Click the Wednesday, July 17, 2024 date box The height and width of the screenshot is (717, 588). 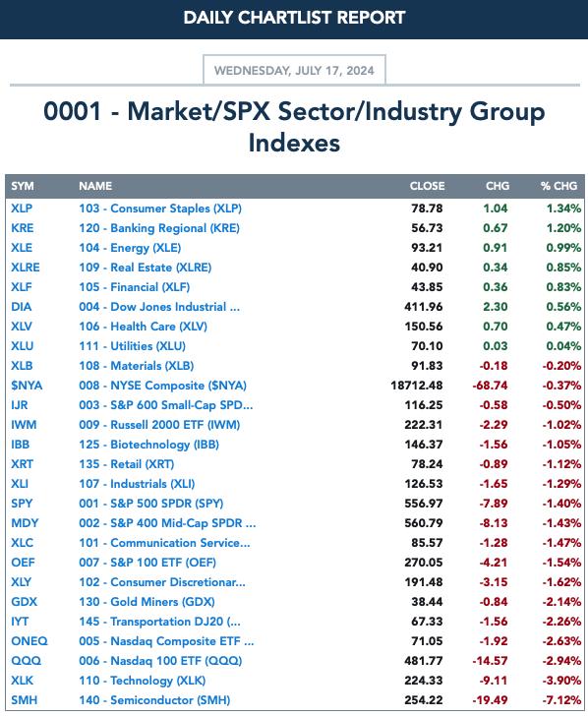[294, 70]
